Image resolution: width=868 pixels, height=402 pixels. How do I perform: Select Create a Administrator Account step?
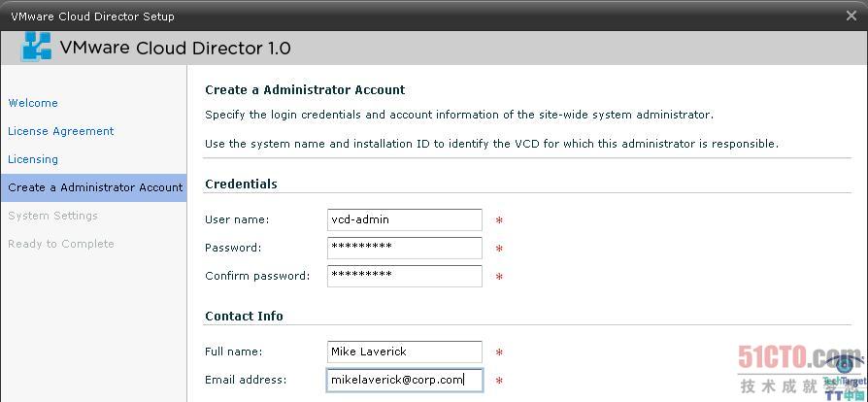tap(93, 187)
